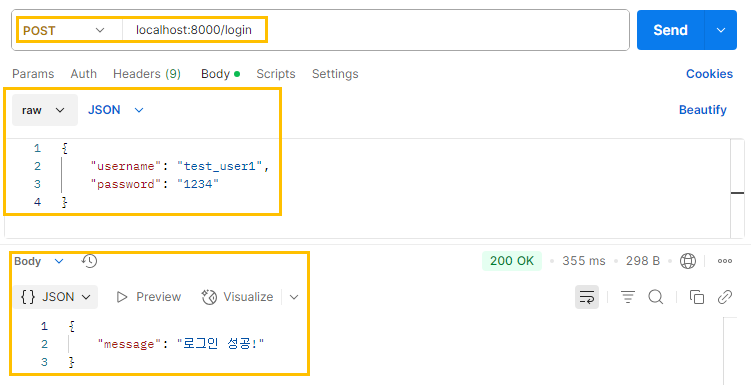Copy the response body
751x385 pixels.
click(696, 297)
